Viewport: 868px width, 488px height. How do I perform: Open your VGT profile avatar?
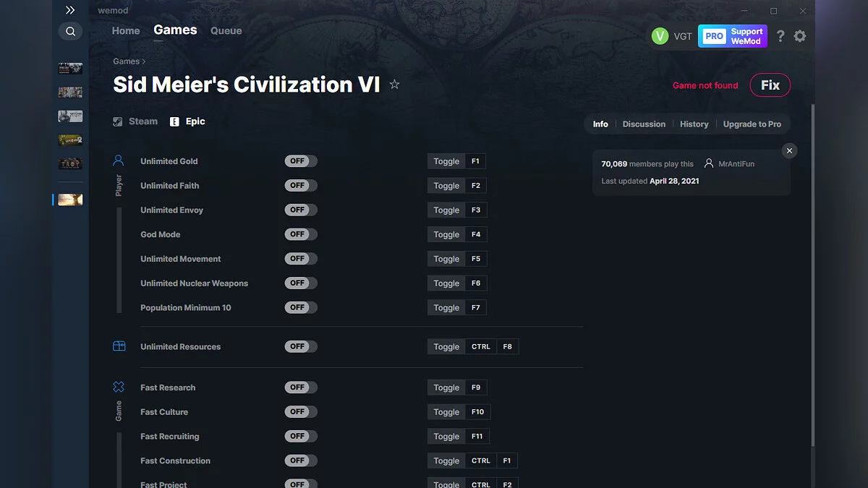660,35
